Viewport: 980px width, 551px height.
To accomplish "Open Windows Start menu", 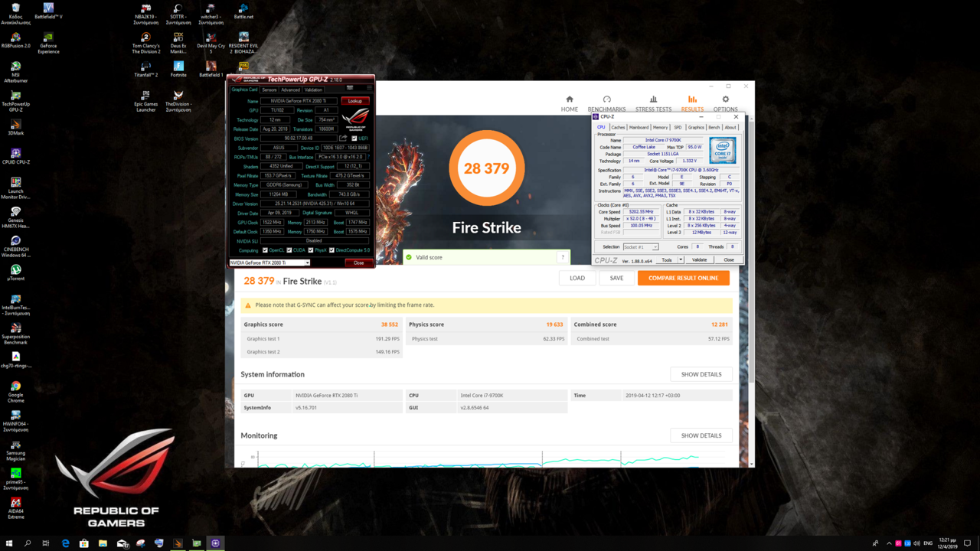I will [8, 543].
